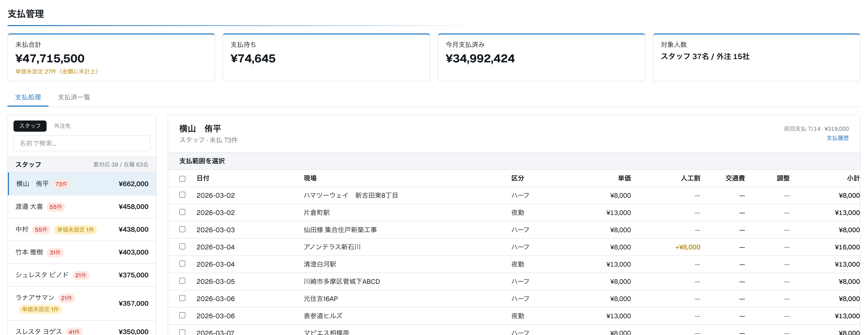Click the 調整 column header
Viewport: 868px width, 335px height.
[783, 178]
